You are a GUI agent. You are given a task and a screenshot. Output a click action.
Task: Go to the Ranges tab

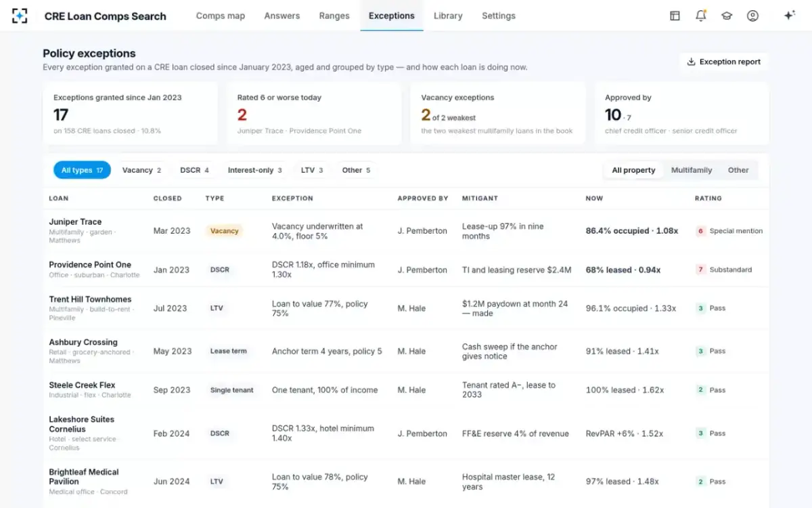pyautogui.click(x=334, y=16)
